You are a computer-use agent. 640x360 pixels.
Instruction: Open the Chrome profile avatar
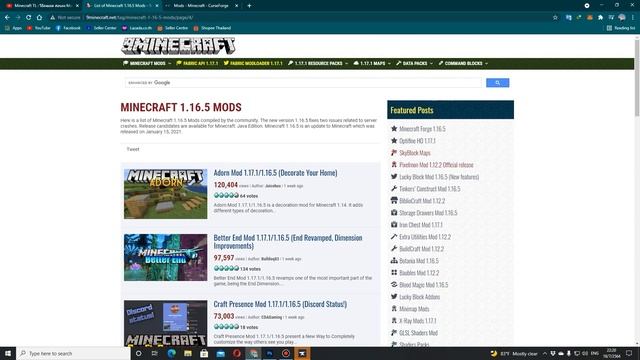[x=622, y=18]
